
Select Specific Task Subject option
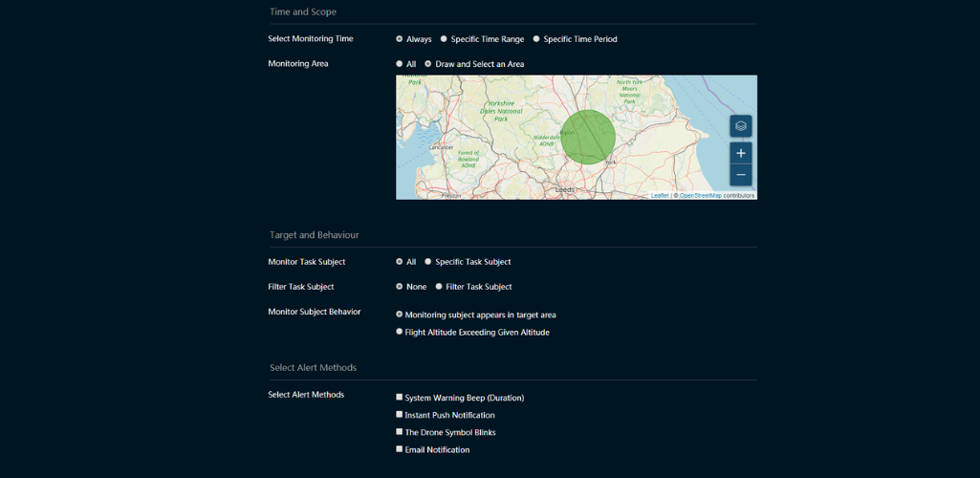tap(428, 262)
